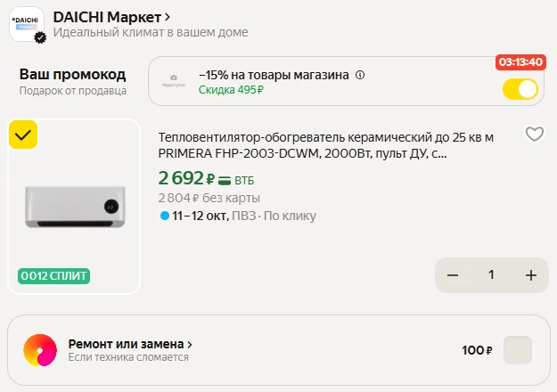Open DAICHI Маркет store via the chevron
This screenshot has height=392, width=557.
(x=168, y=17)
